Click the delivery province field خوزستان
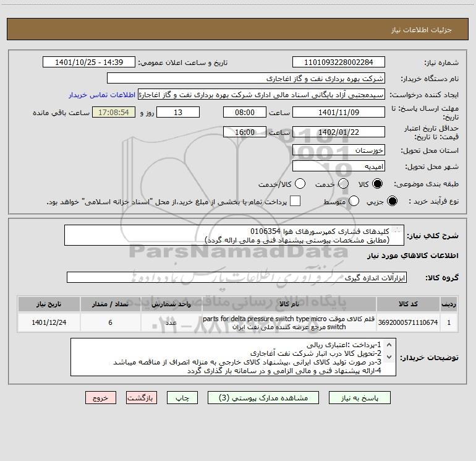Screen dimensions: 476x461 [x=339, y=150]
